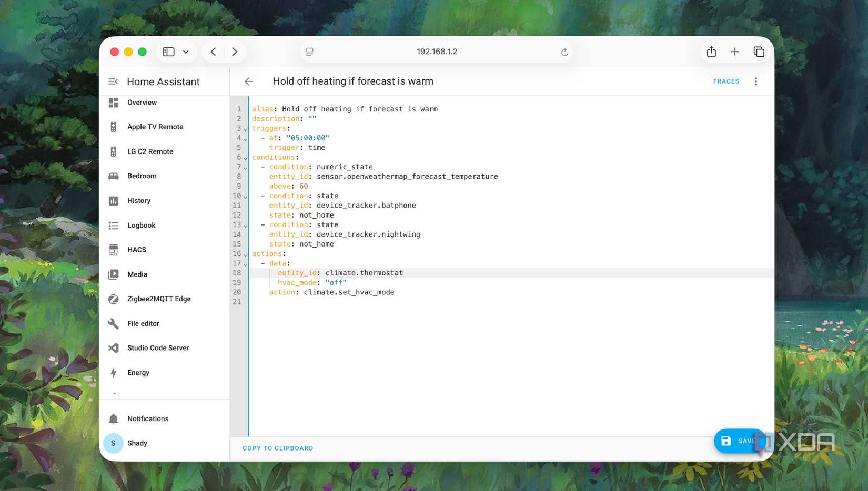
Task: Open the File editor wrench icon
Action: (113, 324)
